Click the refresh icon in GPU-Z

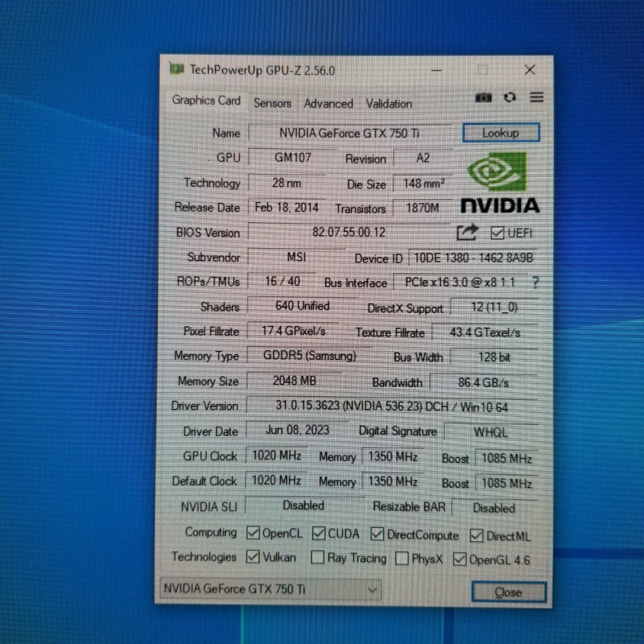[510, 97]
